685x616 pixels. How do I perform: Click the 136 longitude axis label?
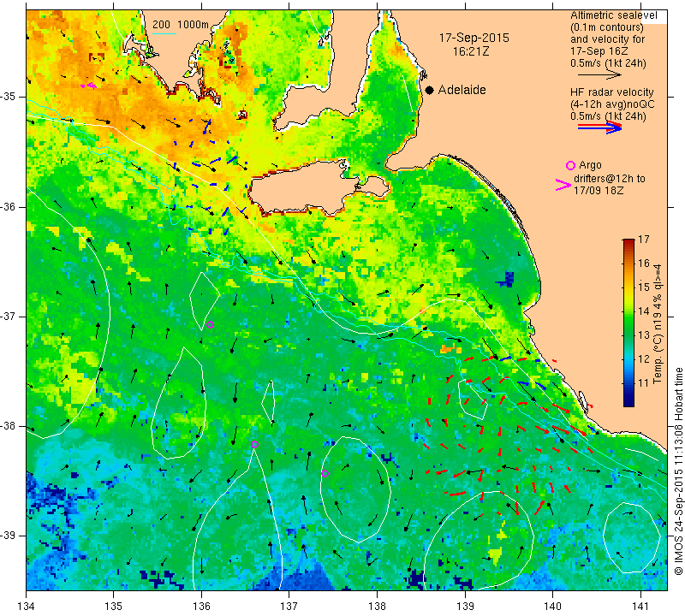point(201,607)
